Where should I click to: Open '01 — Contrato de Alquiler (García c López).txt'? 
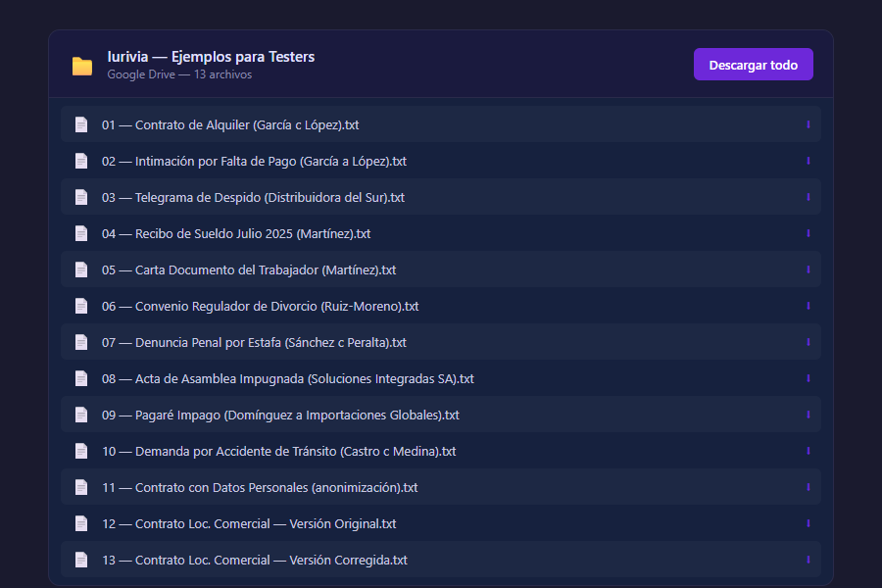pyautogui.click(x=230, y=124)
